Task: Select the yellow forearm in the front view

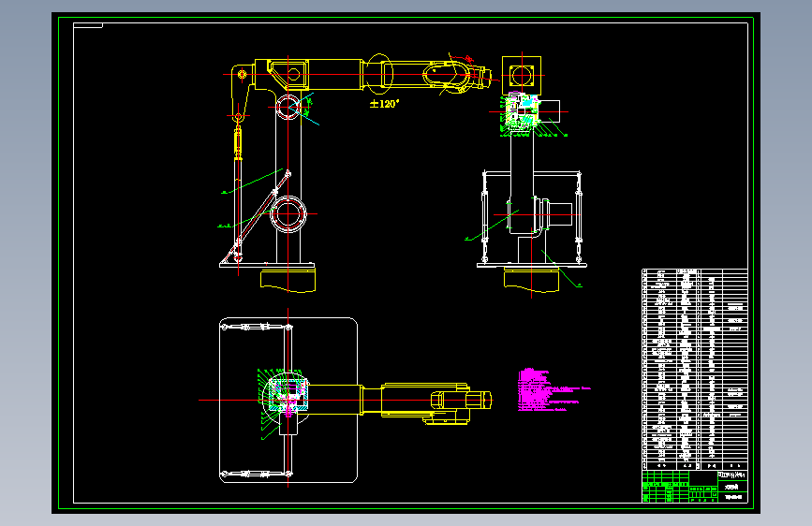Action: (x=424, y=75)
